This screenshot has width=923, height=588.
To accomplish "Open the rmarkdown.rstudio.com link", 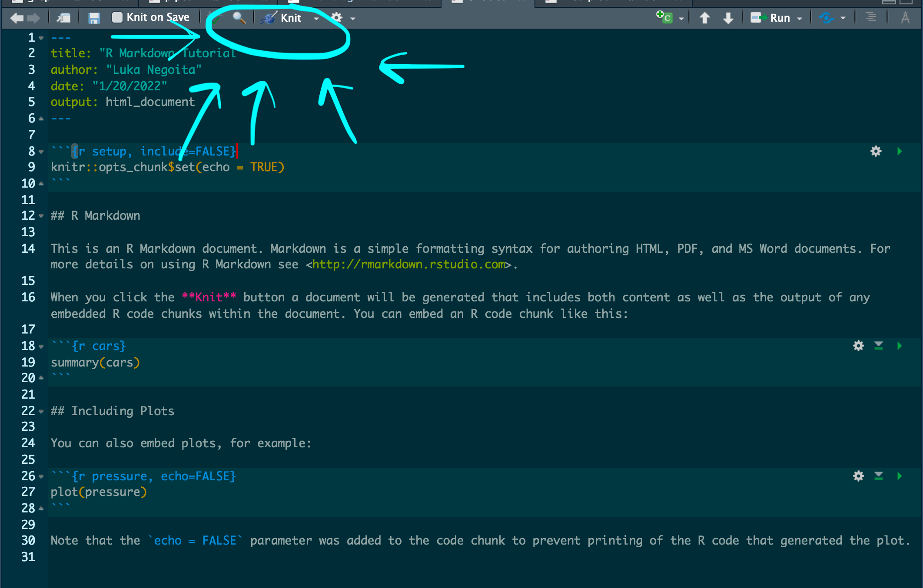I will (408, 264).
